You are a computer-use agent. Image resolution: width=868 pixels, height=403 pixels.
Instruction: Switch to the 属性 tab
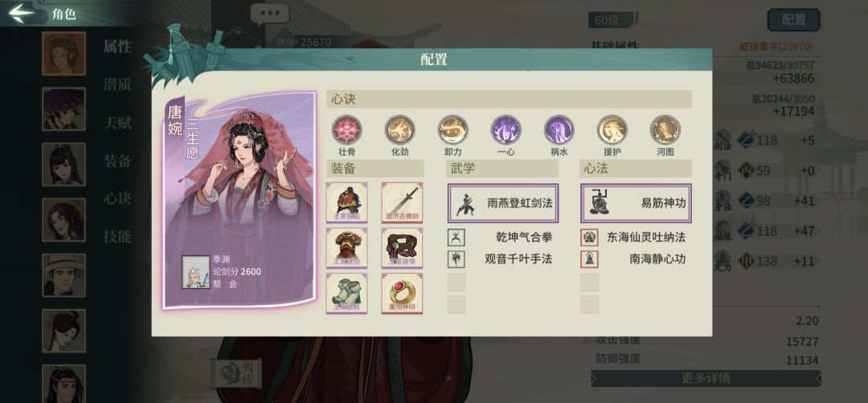tap(117, 47)
